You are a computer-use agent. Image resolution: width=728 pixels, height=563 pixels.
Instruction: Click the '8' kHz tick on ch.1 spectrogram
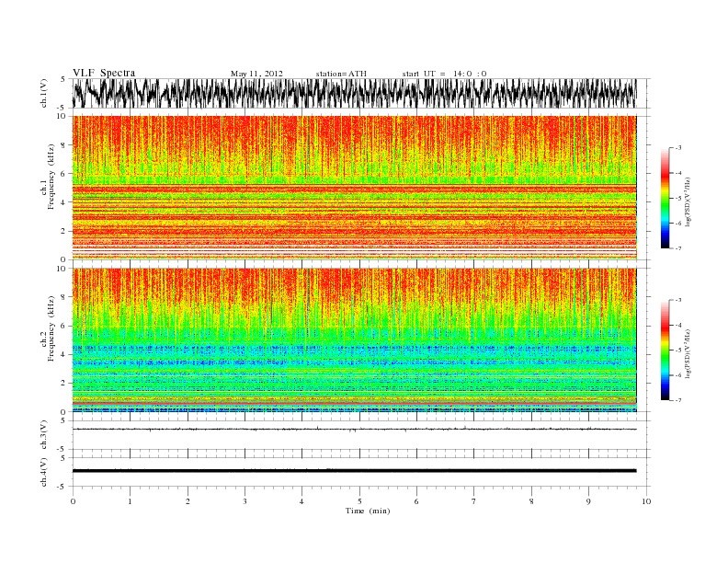click(x=64, y=145)
